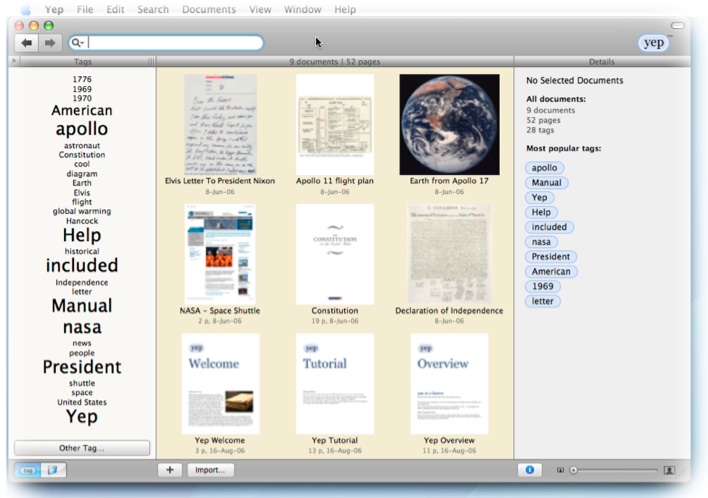708x498 pixels.
Task: Click the included popular tag pill
Action: 549,227
